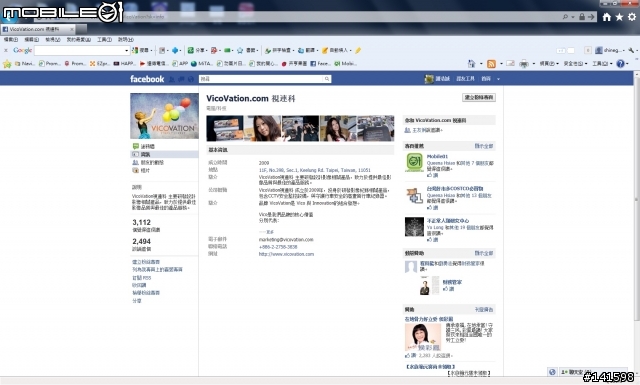640x385 pixels.
Task: Open the dropdown next to the RSS icon
Action: (x=501, y=63)
